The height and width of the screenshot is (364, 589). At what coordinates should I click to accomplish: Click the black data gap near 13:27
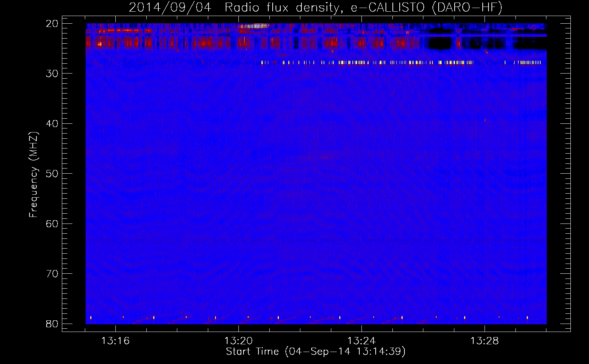coord(439,44)
